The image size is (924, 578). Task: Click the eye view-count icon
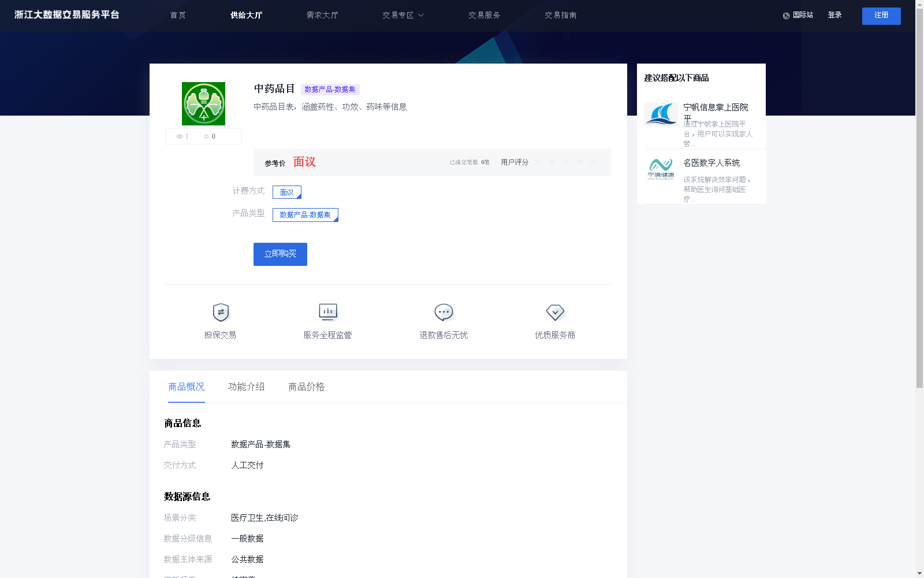(180, 136)
